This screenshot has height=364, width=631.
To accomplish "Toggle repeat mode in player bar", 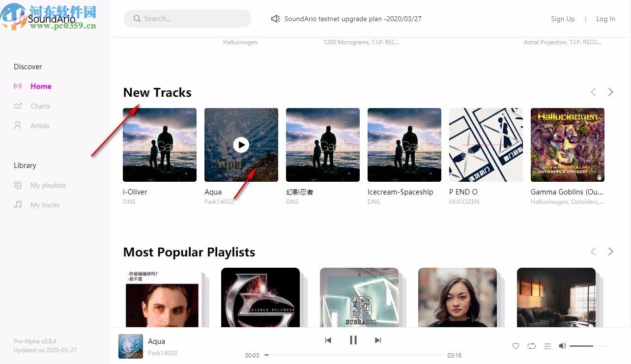I will pos(532,346).
